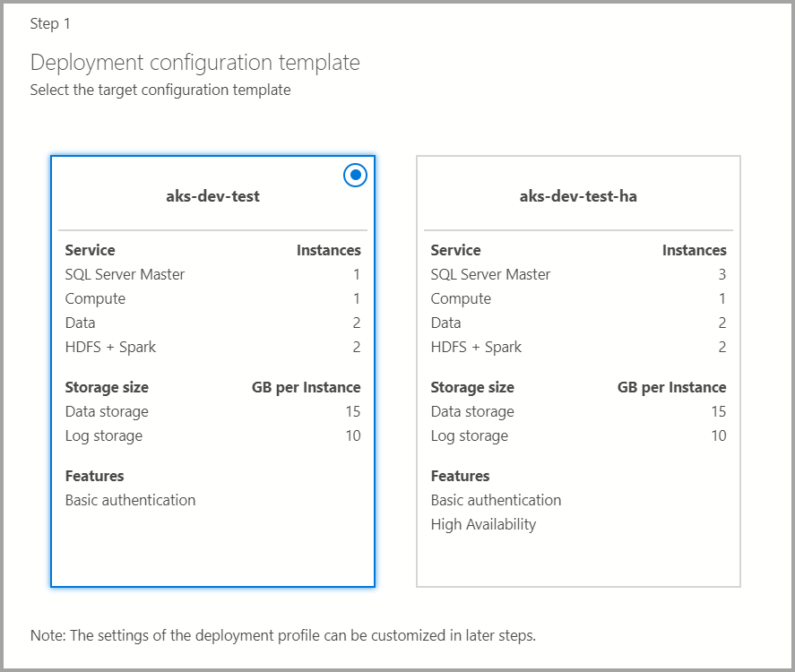Click the aks-dev-test-ha card title
The image size is (795, 672).
tap(578, 196)
